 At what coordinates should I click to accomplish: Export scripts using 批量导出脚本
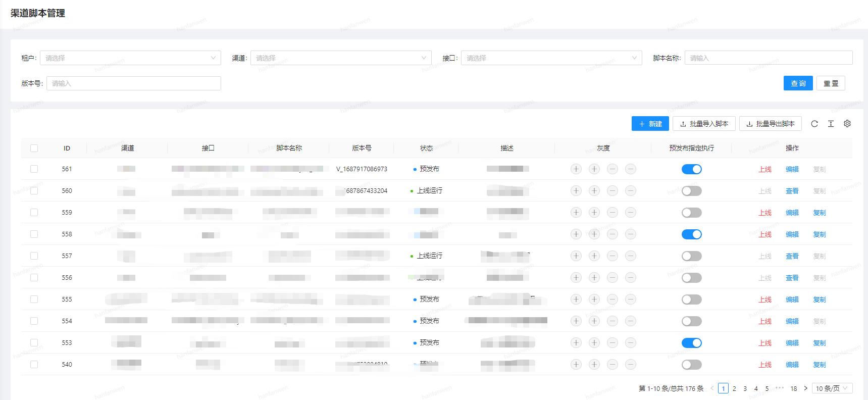[771, 124]
